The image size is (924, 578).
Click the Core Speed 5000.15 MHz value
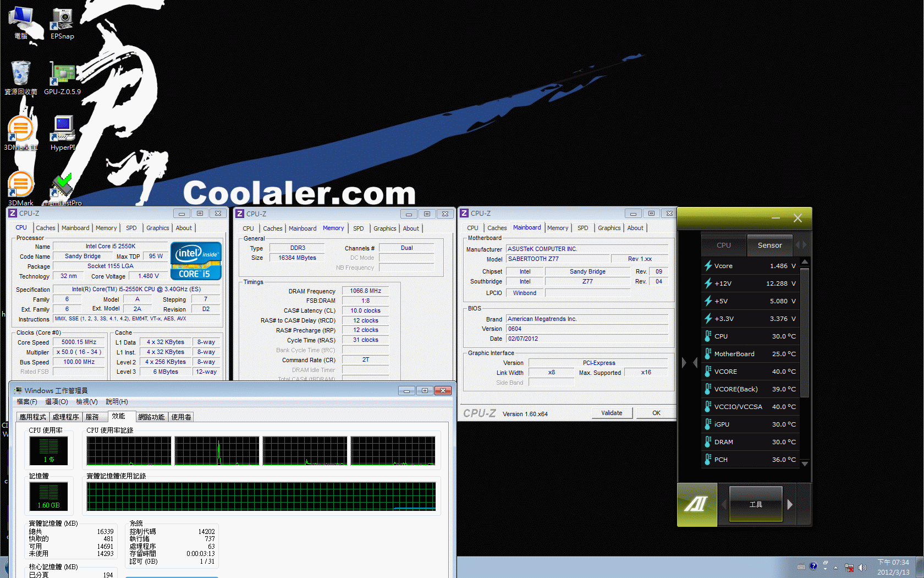click(x=79, y=342)
